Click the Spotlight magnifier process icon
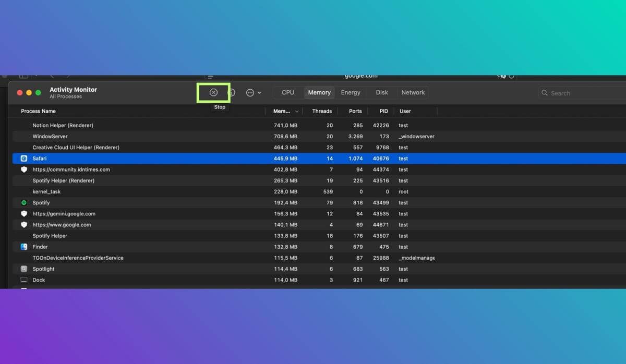626x364 pixels. (x=24, y=269)
